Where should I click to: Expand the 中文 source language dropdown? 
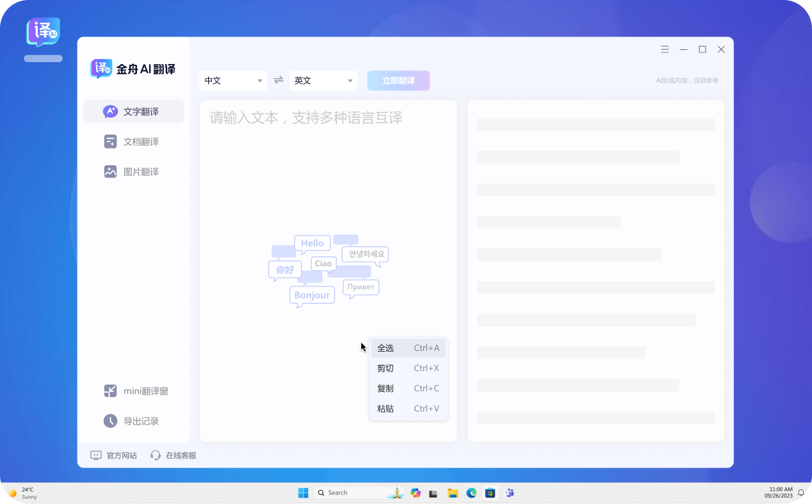[x=233, y=81]
